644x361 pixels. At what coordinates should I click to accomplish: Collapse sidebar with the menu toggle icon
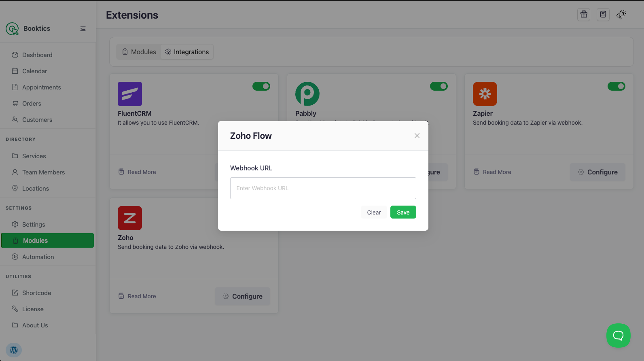[x=83, y=29]
